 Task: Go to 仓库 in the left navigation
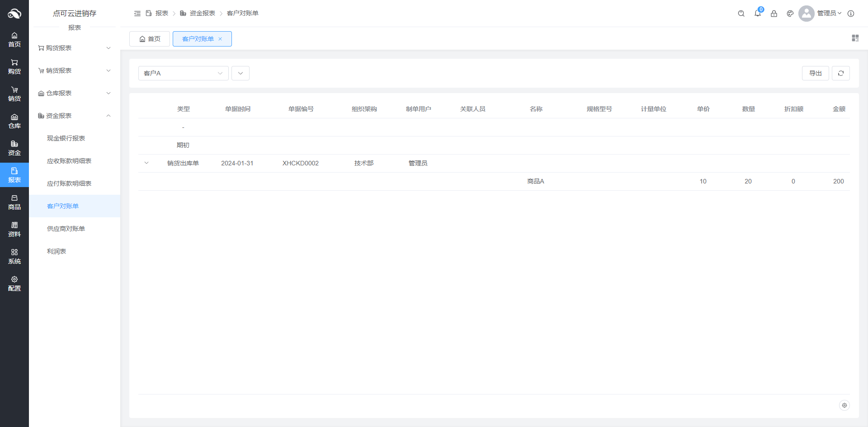pyautogui.click(x=14, y=121)
